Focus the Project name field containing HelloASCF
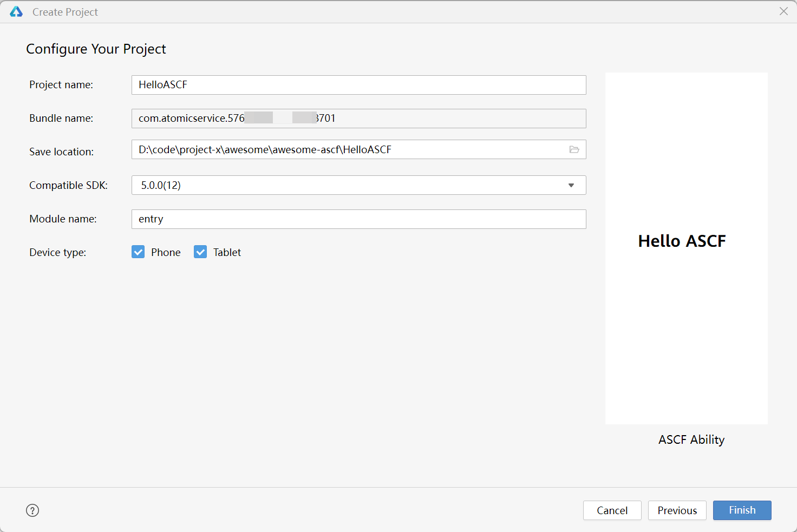Viewport: 797px width, 532px height. (x=358, y=85)
